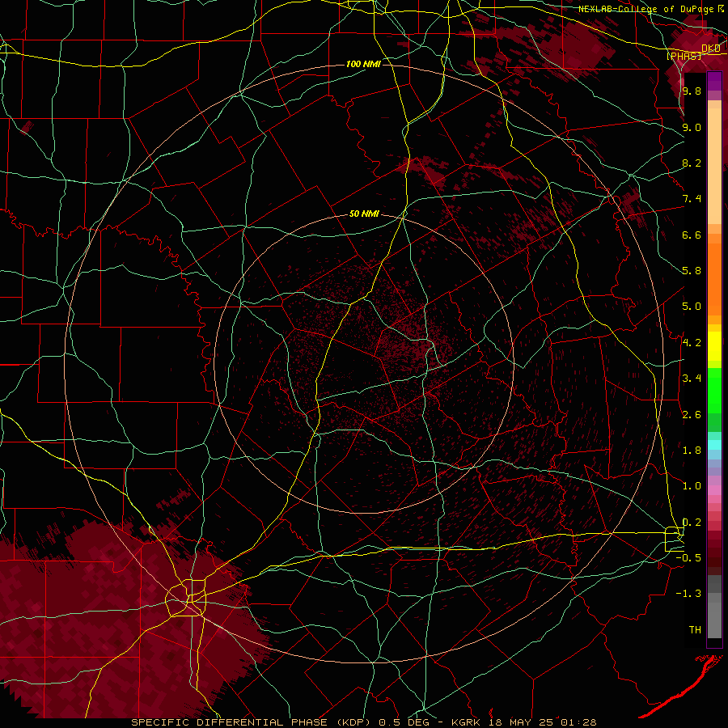Click the 6.6 value on color scale
This screenshot has height=728, width=728.
(692, 235)
